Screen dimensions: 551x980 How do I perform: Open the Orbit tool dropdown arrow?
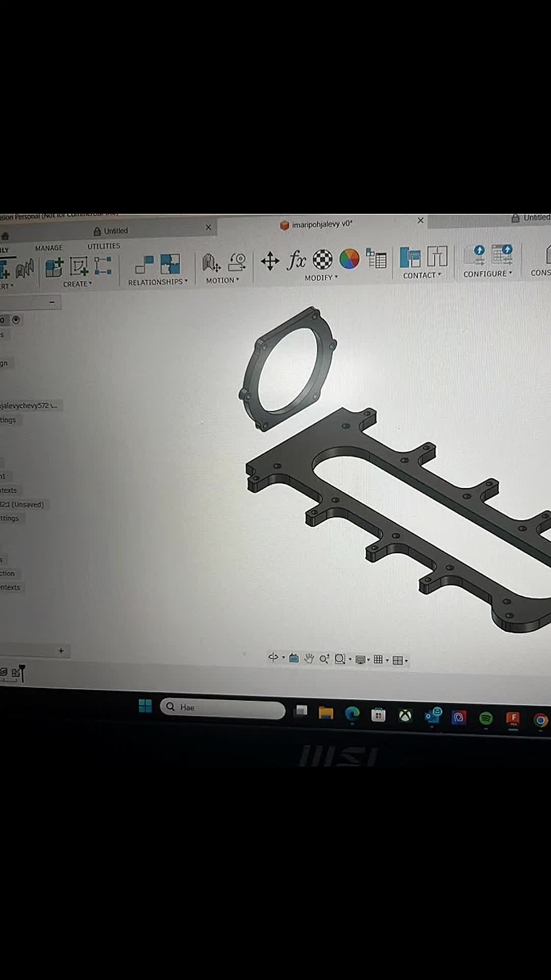click(x=284, y=657)
